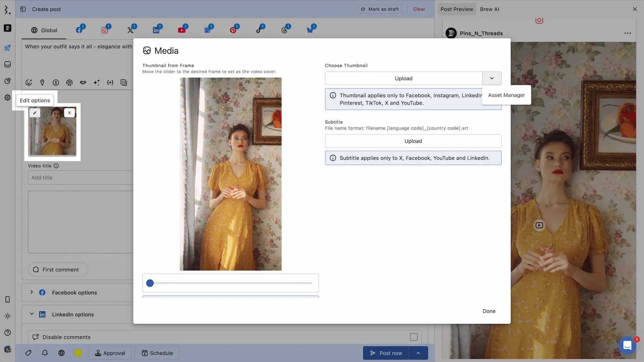The width and height of the screenshot is (644, 362).
Task: Open the emoji picker icon
Action: tap(29, 82)
